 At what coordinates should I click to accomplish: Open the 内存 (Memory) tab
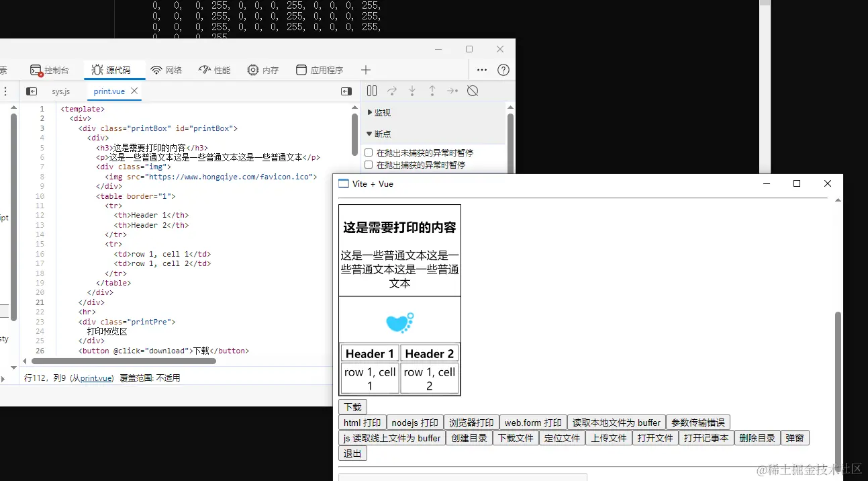click(263, 70)
